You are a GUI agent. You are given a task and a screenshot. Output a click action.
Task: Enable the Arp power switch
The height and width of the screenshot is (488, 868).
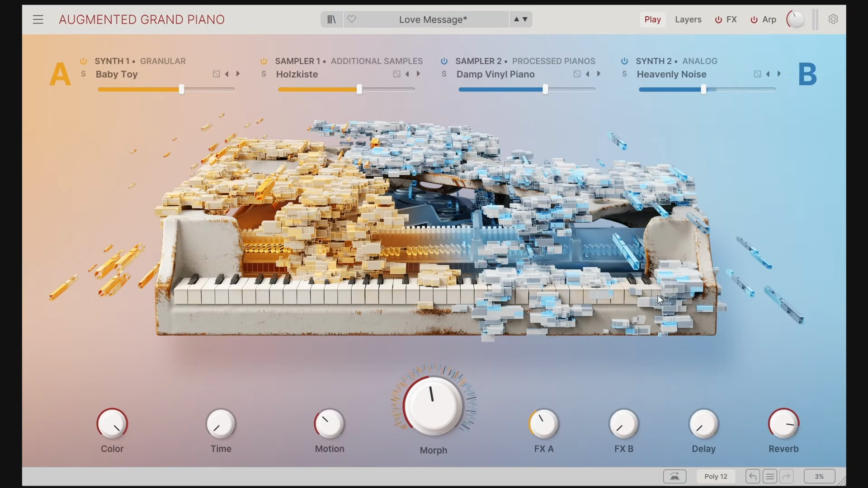click(754, 20)
